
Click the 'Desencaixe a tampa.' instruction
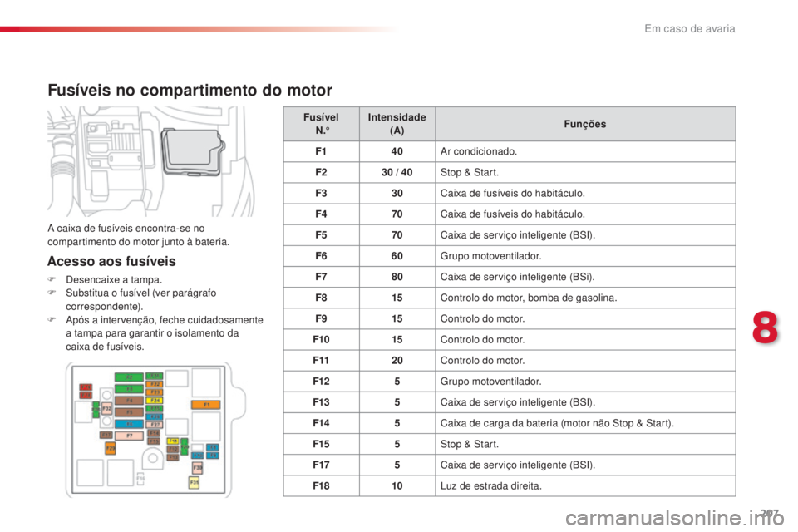[114, 279]
